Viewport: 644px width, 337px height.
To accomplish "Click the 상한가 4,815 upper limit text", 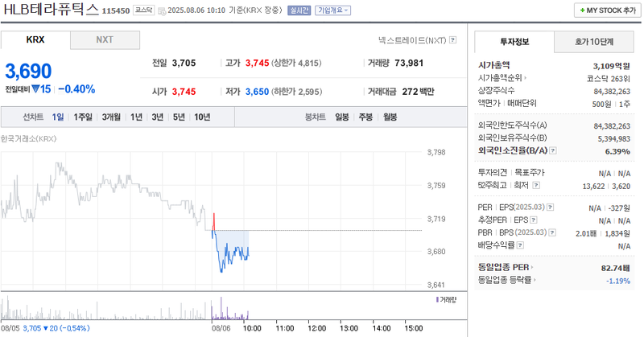I will 296,64.
